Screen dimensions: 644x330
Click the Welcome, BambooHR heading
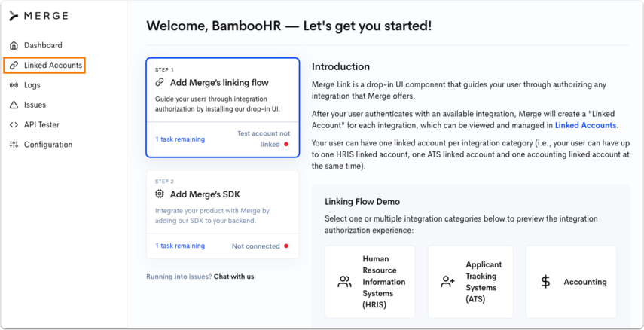[289, 26]
